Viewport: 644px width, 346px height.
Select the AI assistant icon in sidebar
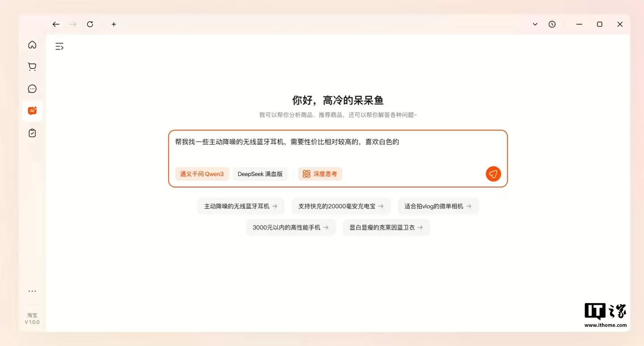coord(32,110)
